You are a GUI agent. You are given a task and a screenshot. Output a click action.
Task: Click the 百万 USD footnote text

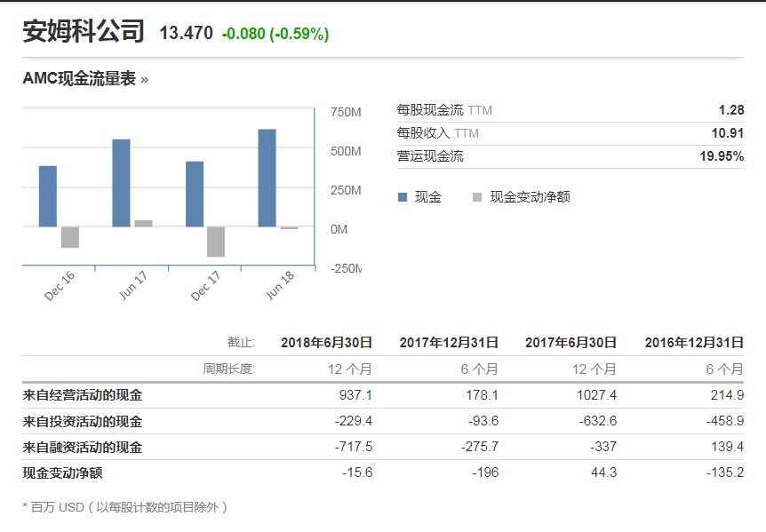pyautogui.click(x=125, y=508)
